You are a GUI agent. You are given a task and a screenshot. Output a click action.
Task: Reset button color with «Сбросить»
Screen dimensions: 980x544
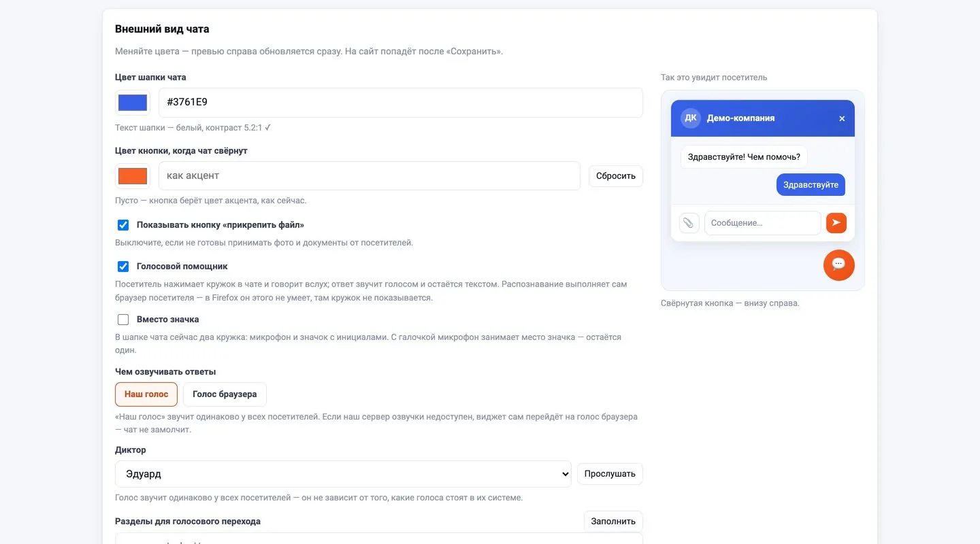(x=616, y=175)
